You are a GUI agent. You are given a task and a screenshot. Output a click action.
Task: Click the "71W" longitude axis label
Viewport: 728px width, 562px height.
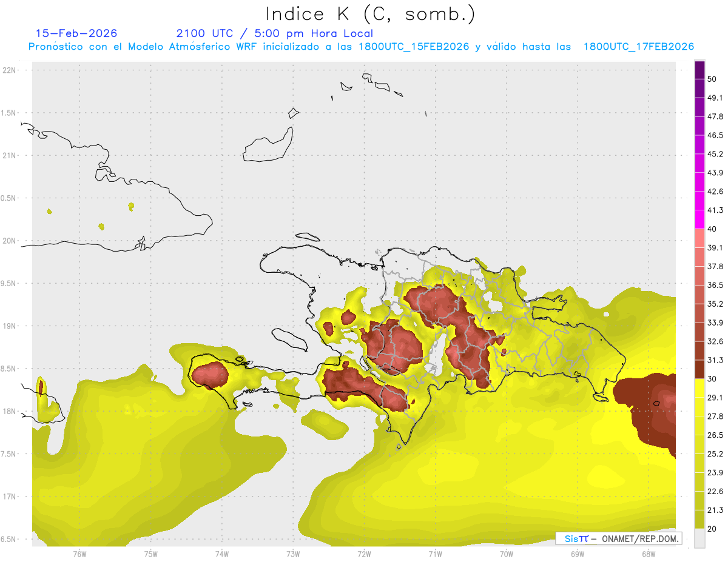(x=435, y=554)
